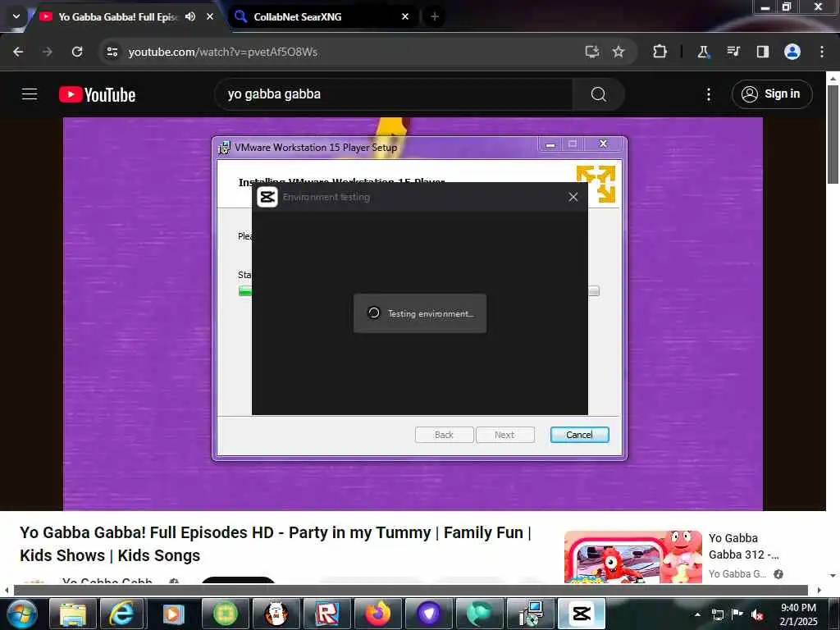Image resolution: width=840 pixels, height=630 pixels.
Task: Reload the YouTube page
Action: (x=77, y=52)
